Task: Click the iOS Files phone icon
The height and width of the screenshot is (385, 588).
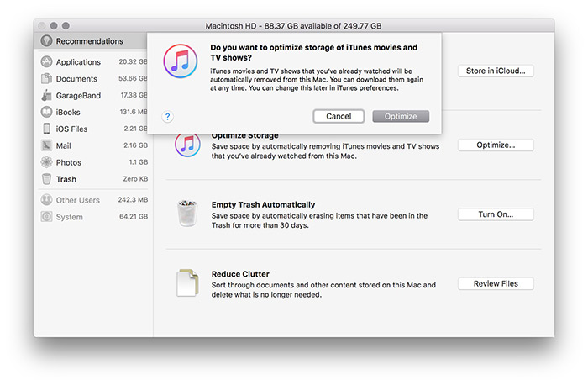Action: click(x=46, y=129)
